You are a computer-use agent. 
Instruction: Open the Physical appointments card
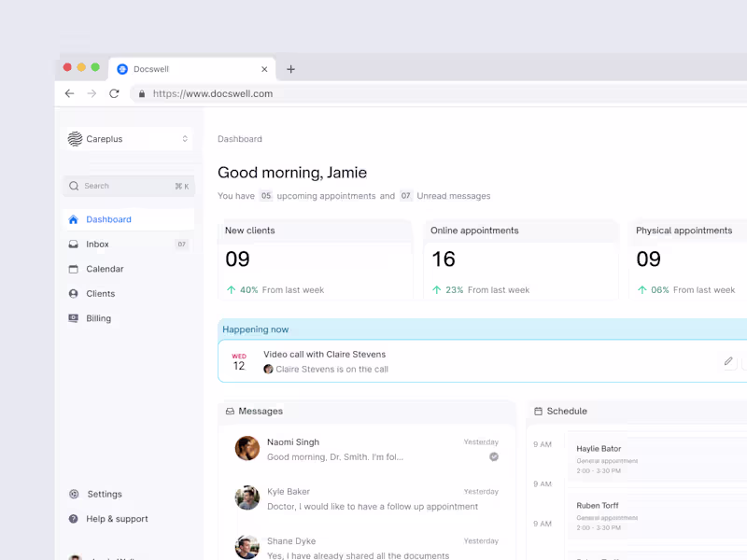click(687, 260)
